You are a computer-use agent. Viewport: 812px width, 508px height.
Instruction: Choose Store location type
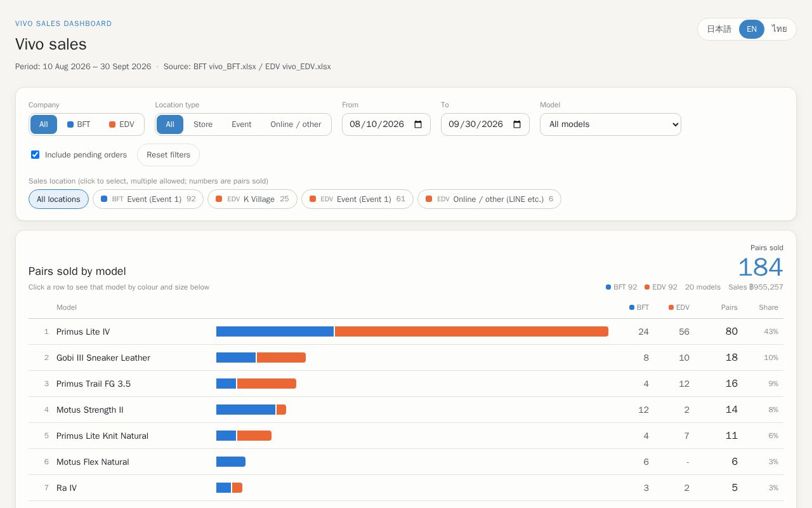(203, 124)
